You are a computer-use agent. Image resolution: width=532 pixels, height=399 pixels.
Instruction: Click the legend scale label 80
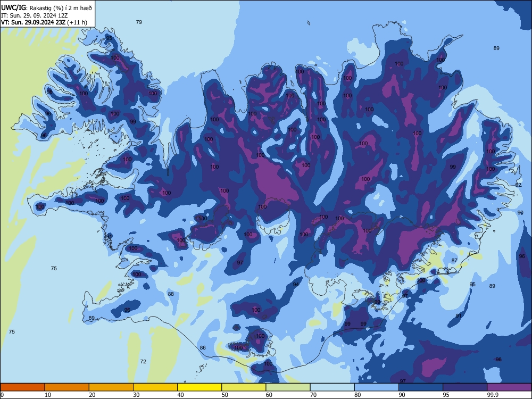pos(358,395)
